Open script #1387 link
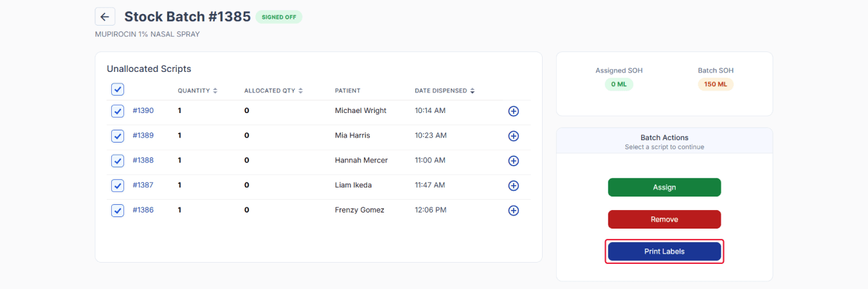 coord(143,185)
